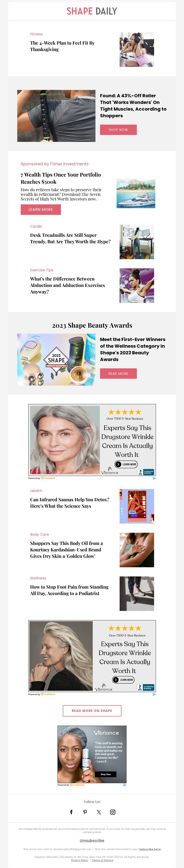This screenshot has width=184, height=868.
Task: Click the dumbbell workout thumbnail image
Action: (x=137, y=49)
